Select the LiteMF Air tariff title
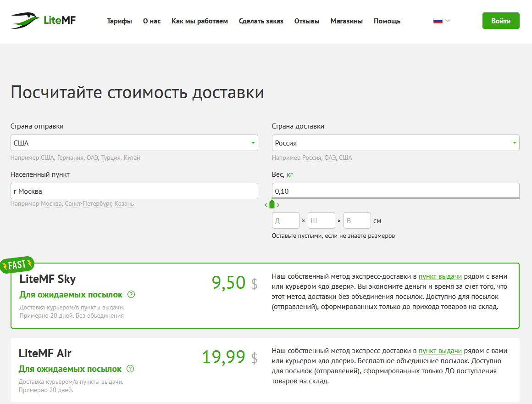The image size is (532, 404). coord(45,353)
